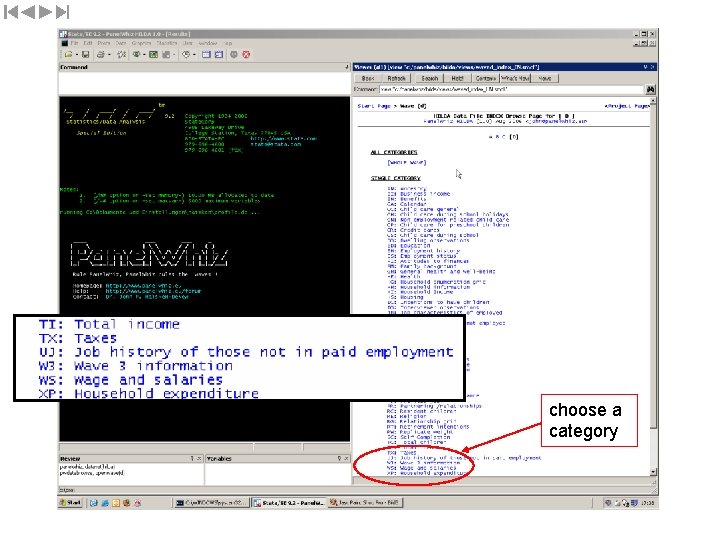This screenshot has height=540, width=720.
Task: Click the Contents button in the Viewer
Action: tap(485, 79)
